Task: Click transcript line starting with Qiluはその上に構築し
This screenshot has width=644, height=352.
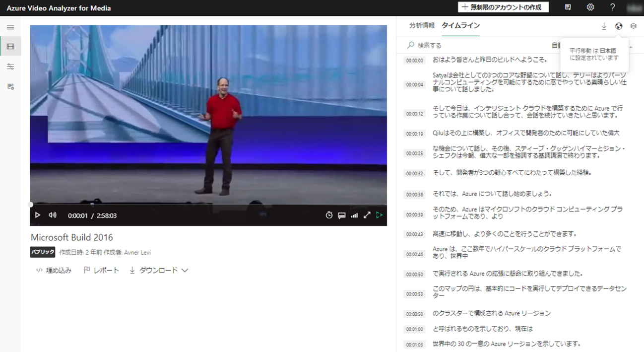Action: [526, 133]
